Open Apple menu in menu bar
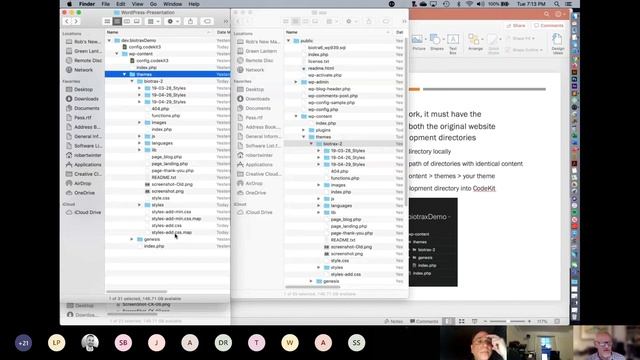The width and height of the screenshot is (640, 360). point(69,4)
